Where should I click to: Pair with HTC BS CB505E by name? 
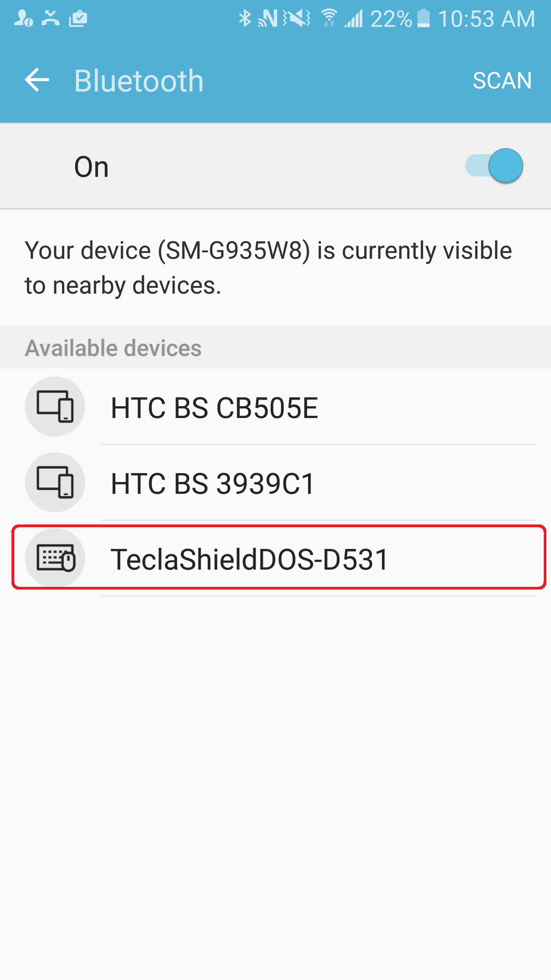214,408
